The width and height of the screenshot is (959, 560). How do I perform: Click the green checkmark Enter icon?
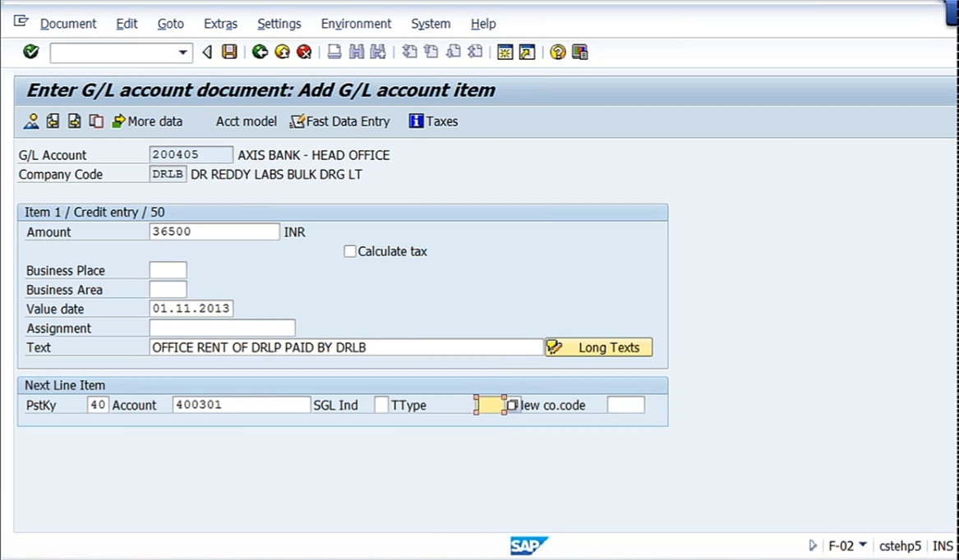(x=30, y=52)
